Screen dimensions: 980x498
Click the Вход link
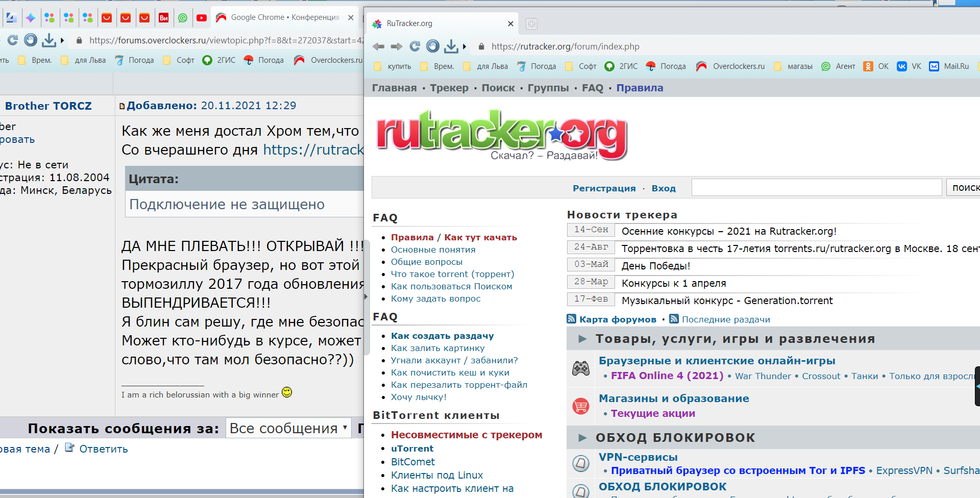pos(664,188)
